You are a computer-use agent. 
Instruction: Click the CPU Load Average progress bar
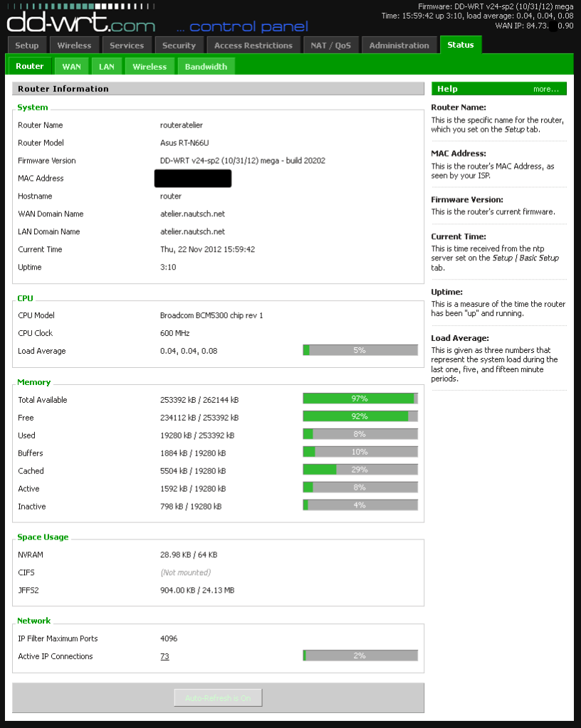click(360, 349)
